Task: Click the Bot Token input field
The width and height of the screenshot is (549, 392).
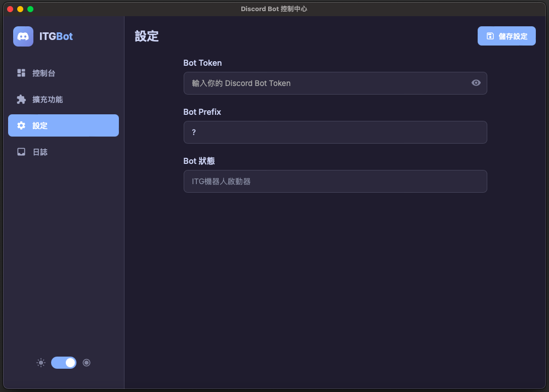Action: 335,83
